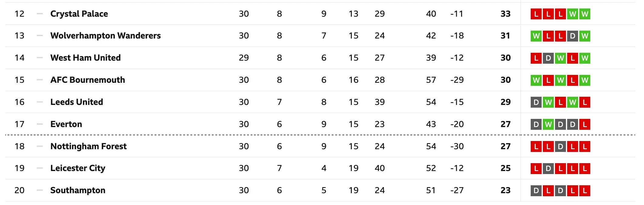Click the Southampton team name
Viewport: 644px width, 205px height.
(x=78, y=190)
